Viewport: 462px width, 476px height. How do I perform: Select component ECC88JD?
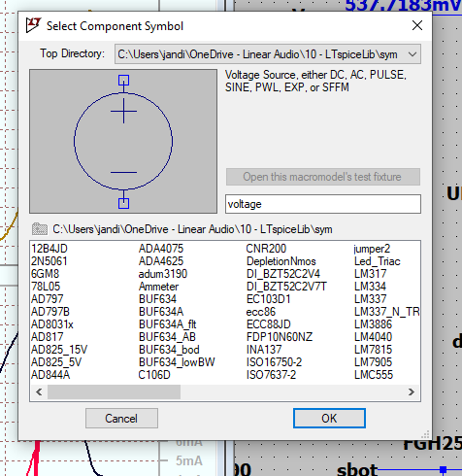point(269,324)
